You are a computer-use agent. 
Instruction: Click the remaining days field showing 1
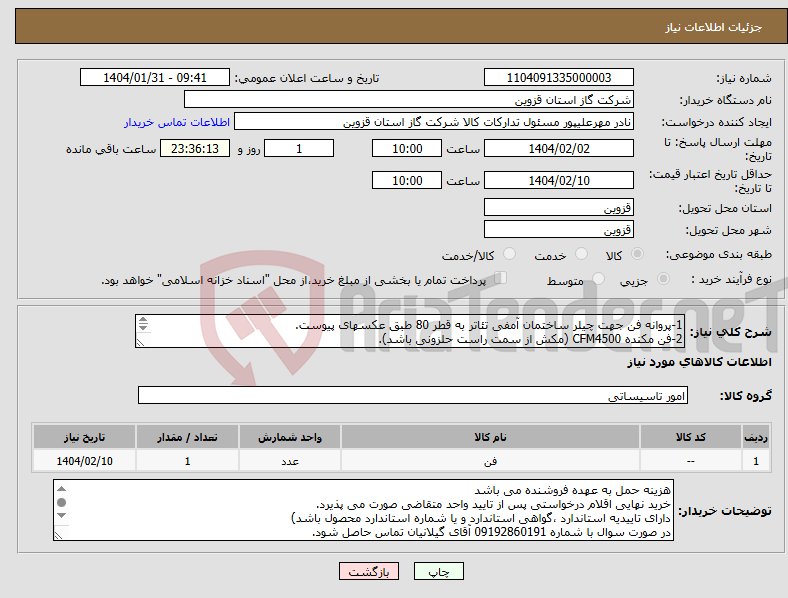point(299,148)
